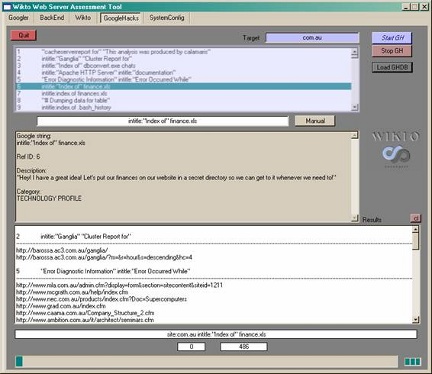
Task: Open the BackEnd tab
Action: [52, 18]
